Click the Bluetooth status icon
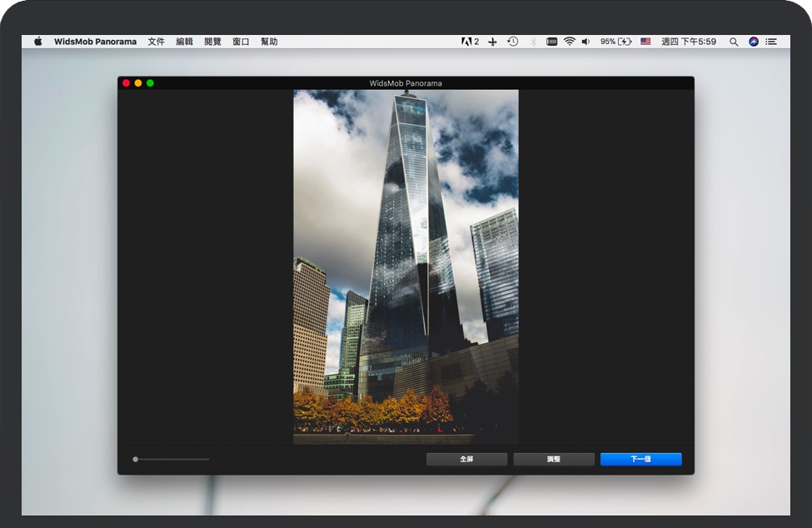This screenshot has width=812, height=528. point(533,42)
